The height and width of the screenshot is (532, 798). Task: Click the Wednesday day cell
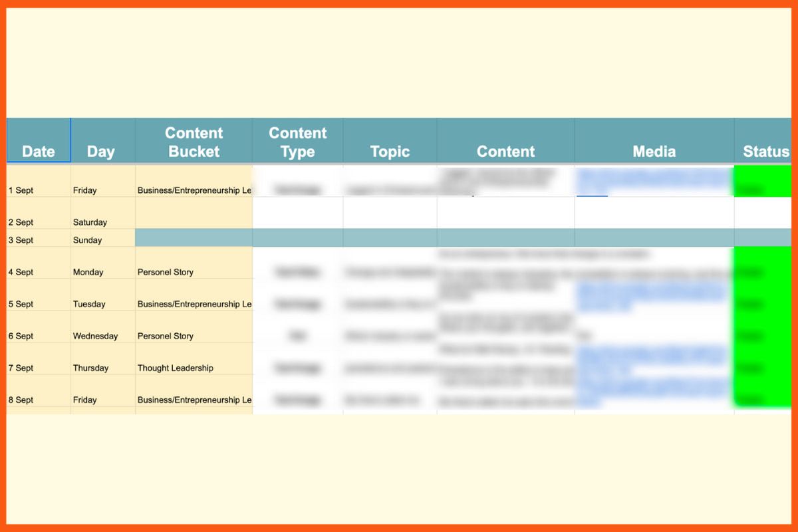[x=103, y=327]
